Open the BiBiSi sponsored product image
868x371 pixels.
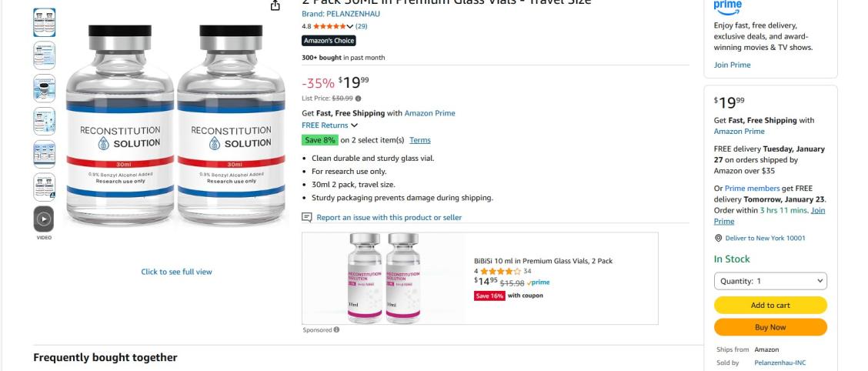[385, 278]
